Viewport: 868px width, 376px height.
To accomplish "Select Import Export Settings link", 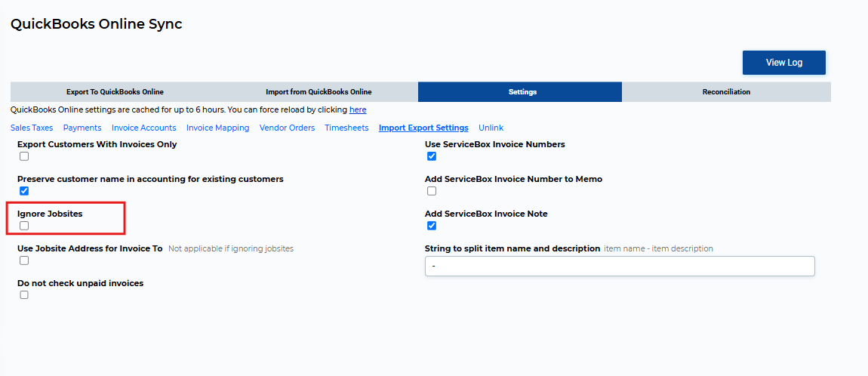I will [423, 128].
